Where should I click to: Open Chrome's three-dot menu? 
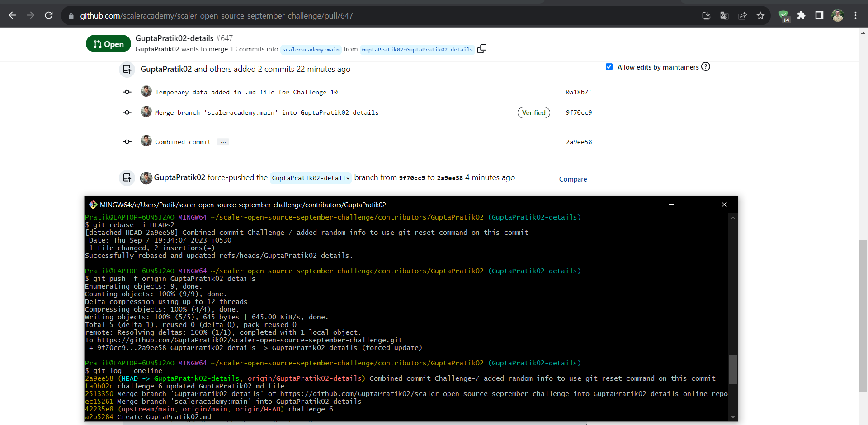coord(856,15)
